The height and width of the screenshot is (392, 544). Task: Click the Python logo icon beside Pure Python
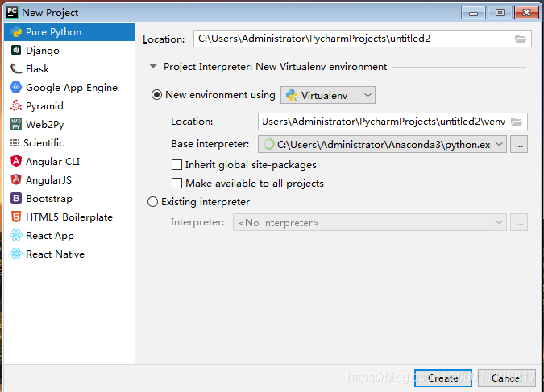tap(16, 32)
